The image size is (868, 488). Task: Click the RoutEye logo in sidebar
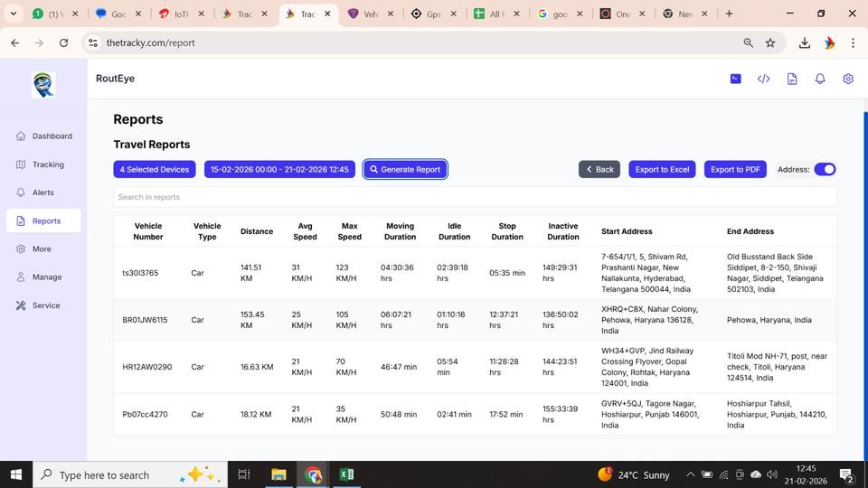pyautogui.click(x=43, y=85)
